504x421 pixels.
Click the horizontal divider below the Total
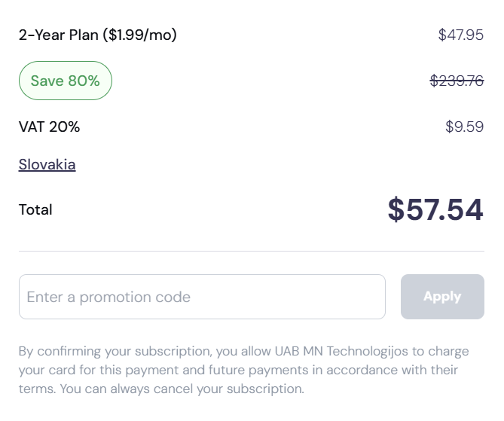pyautogui.click(x=252, y=251)
